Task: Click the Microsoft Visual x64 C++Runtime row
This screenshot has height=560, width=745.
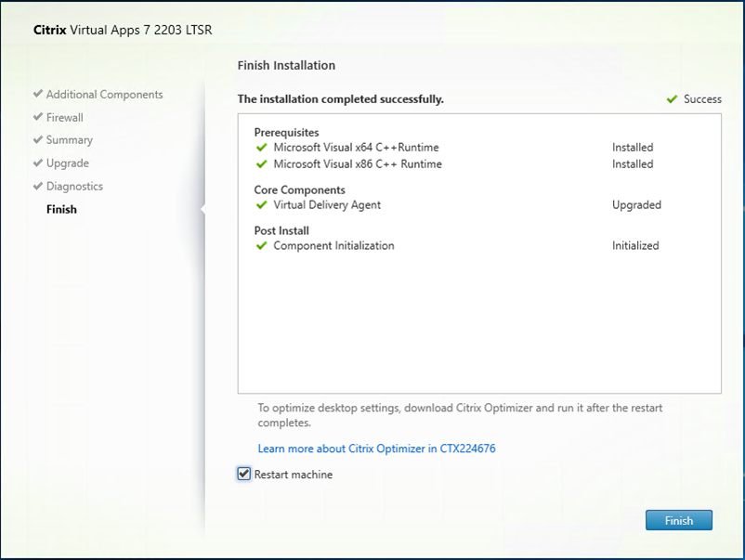Action: coord(356,148)
